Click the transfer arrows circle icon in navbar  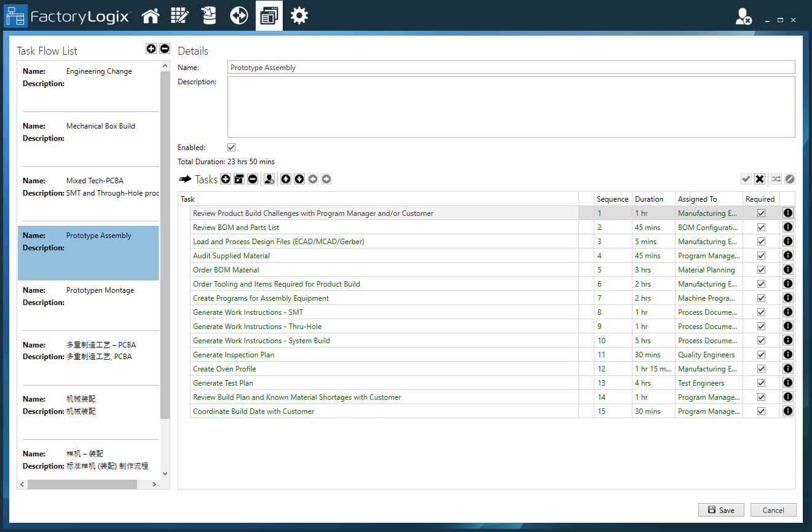pos(238,15)
